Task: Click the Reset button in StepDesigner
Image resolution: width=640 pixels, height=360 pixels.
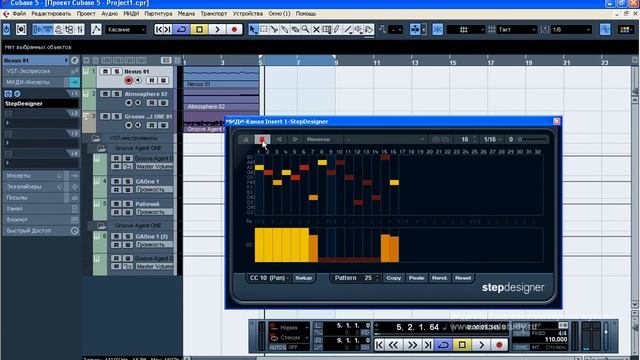Action: point(463,278)
